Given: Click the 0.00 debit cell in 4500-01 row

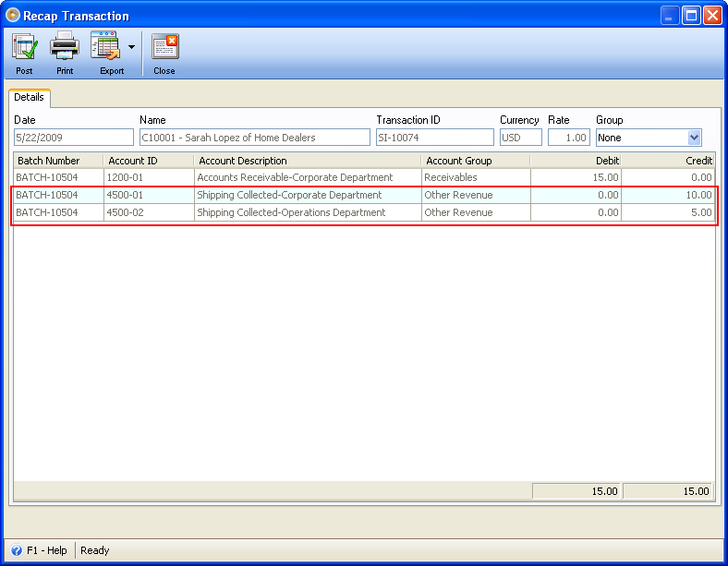Looking at the screenshot, I should click(x=576, y=195).
